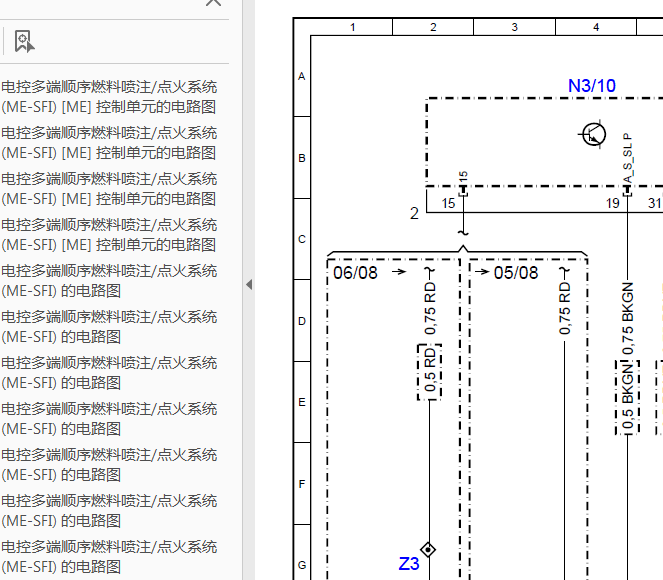663x580 pixels.
Task: Click the boxed 0,5 BKGN wire label
Action: [x=628, y=397]
